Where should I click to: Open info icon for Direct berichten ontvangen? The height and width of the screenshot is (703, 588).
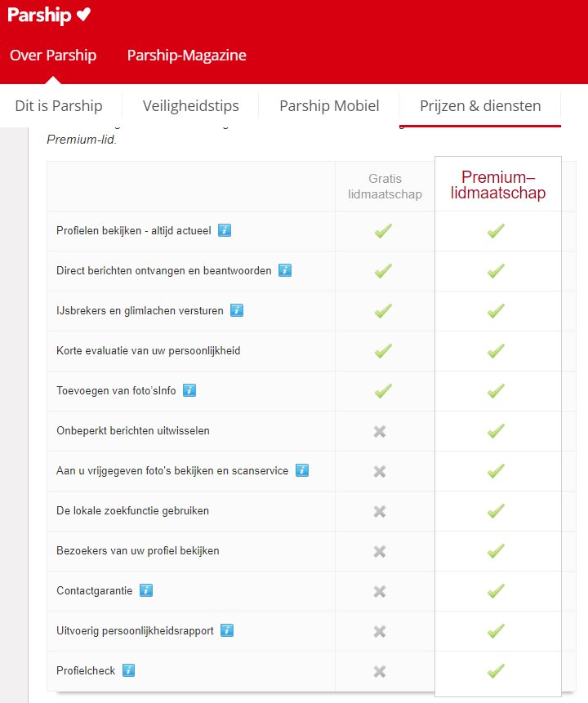click(285, 270)
